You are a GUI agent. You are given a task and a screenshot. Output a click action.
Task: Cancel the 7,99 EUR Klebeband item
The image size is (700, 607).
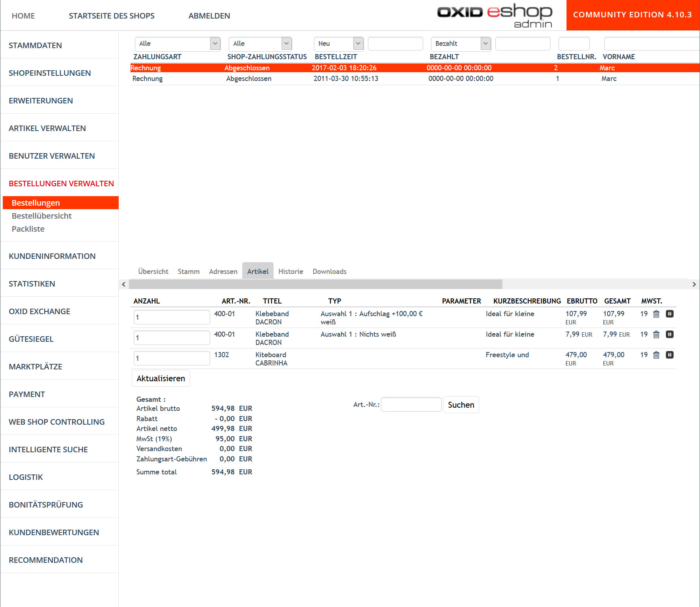click(x=670, y=335)
